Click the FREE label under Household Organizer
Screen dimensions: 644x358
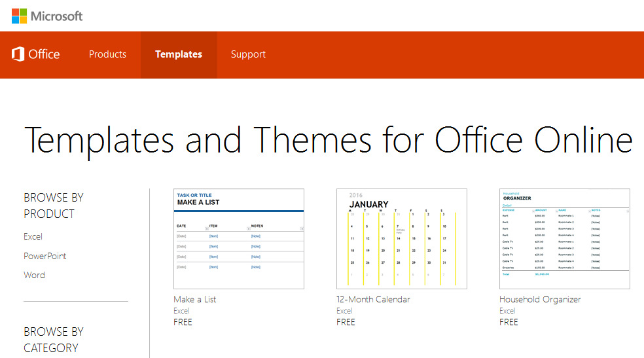click(x=509, y=322)
